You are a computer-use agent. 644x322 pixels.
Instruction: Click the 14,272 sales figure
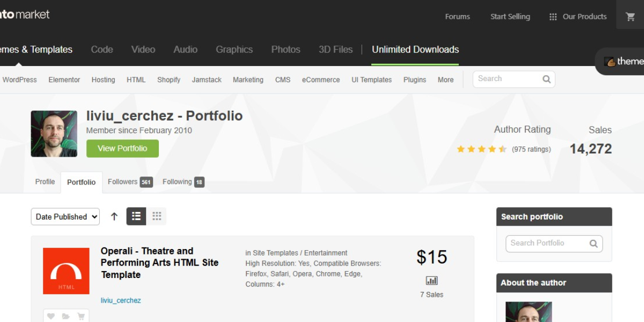tap(591, 149)
